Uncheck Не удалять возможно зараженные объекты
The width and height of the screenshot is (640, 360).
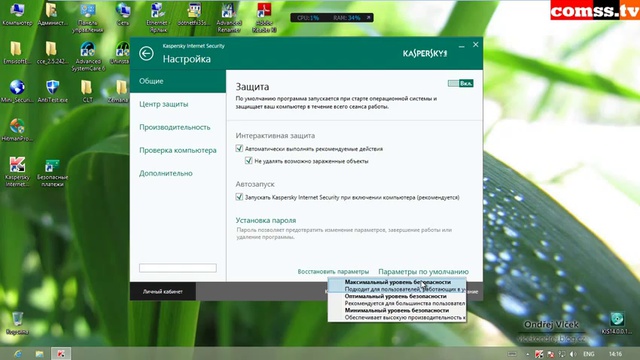point(249,161)
